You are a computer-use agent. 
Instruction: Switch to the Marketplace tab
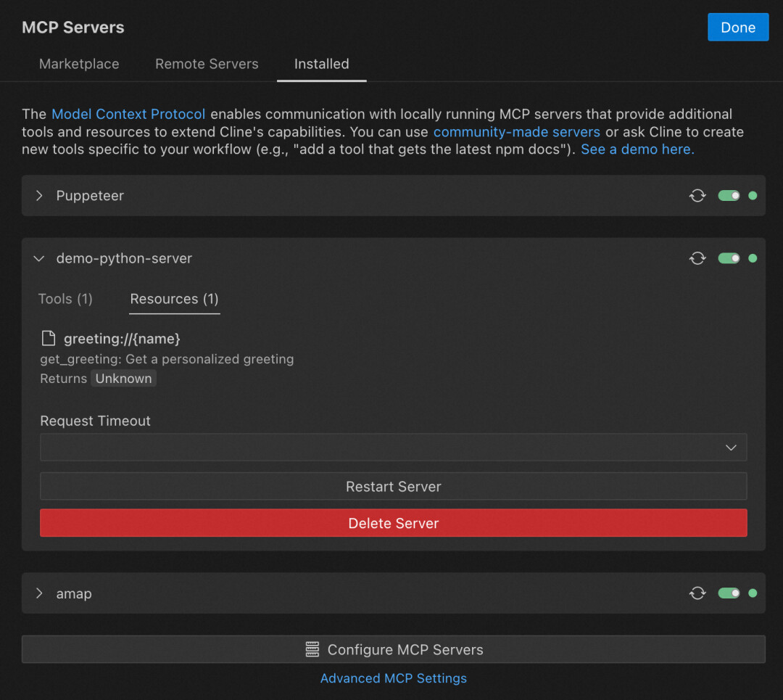coord(79,64)
